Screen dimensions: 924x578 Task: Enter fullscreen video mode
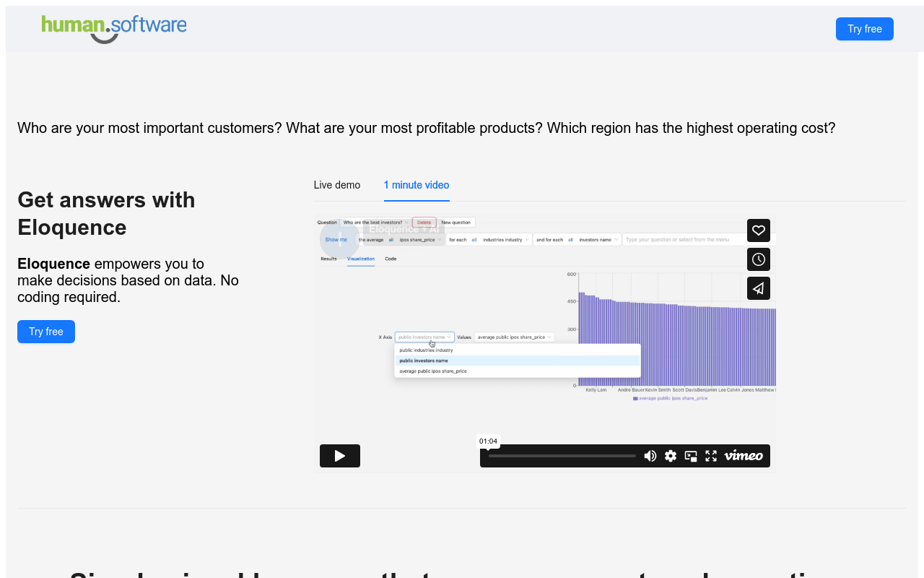point(711,456)
